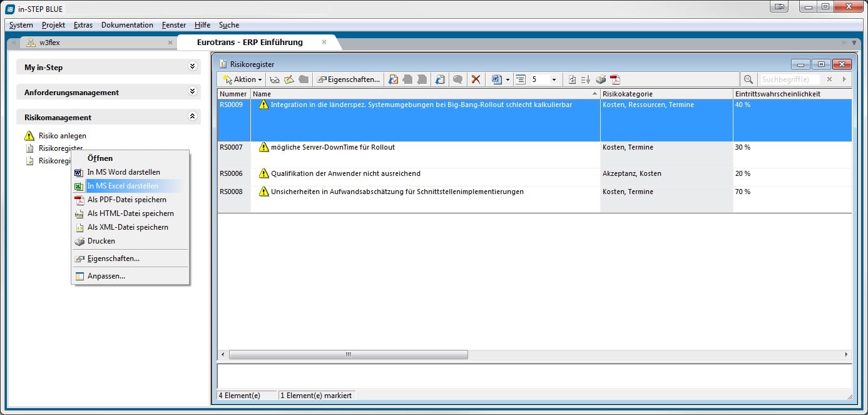Expand the My in-Step section

(x=192, y=67)
